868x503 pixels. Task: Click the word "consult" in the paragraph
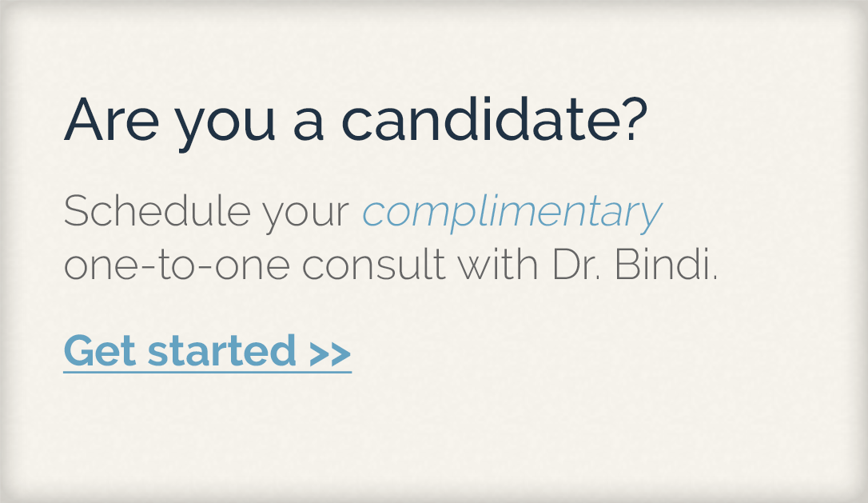tap(374, 264)
